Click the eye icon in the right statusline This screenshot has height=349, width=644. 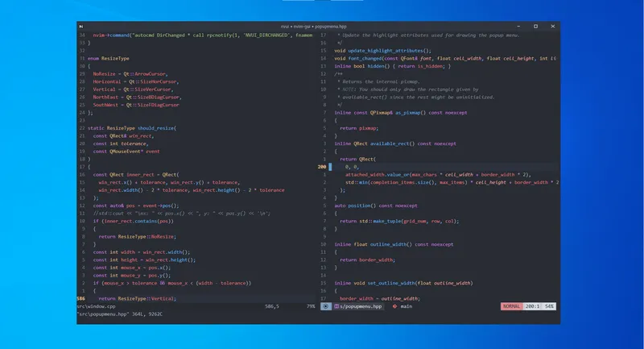pyautogui.click(x=326, y=306)
